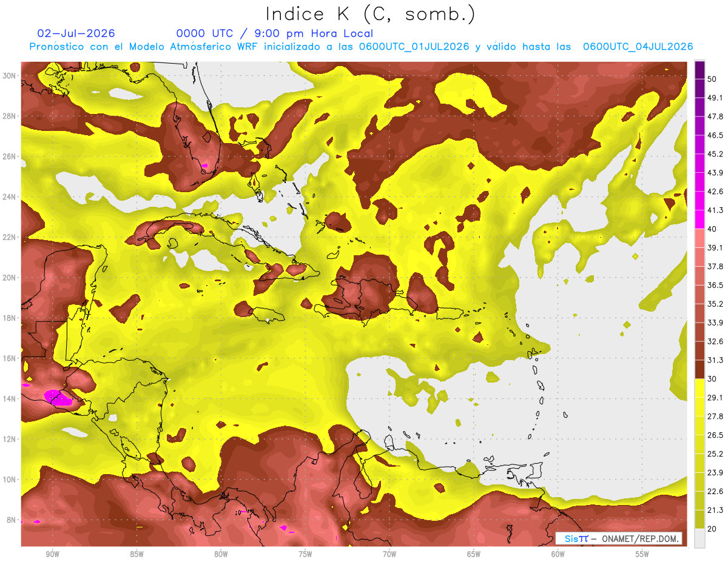Click the latitude axis label "14N"
This screenshot has height=562, width=728.
point(10,399)
